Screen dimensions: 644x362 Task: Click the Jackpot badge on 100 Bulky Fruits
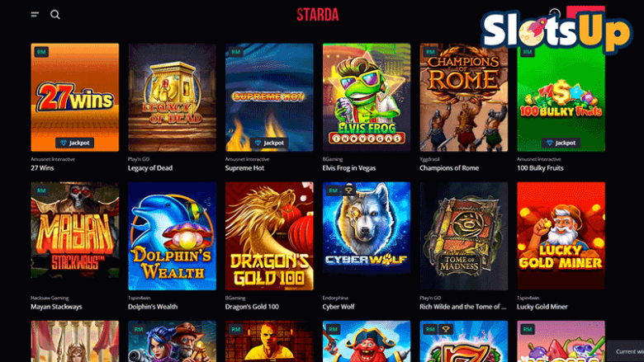[x=561, y=143]
